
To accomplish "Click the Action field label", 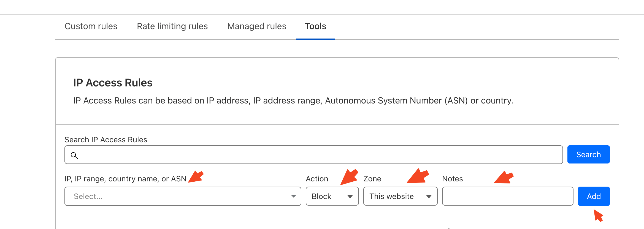I will (317, 179).
